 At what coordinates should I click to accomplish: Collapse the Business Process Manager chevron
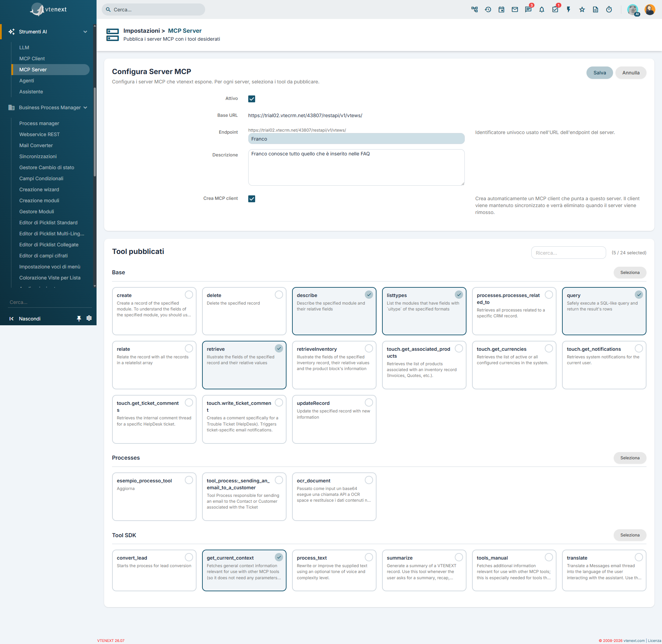coord(85,108)
